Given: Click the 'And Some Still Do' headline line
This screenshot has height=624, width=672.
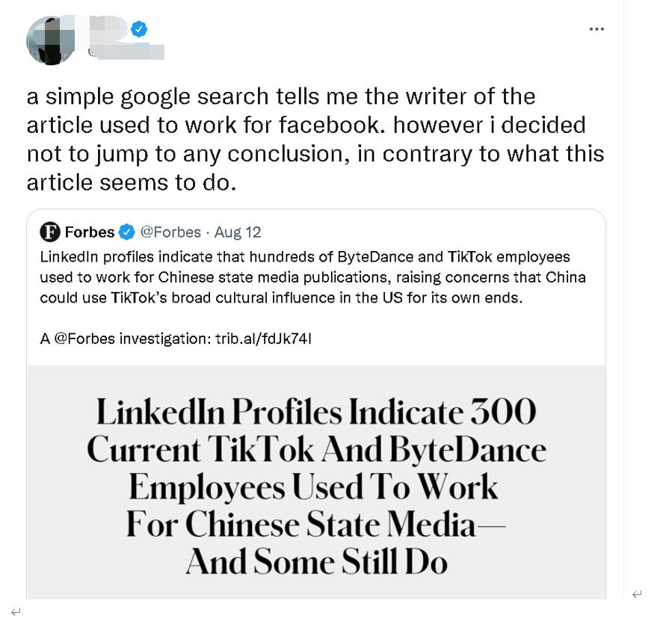Looking at the screenshot, I should (316, 561).
